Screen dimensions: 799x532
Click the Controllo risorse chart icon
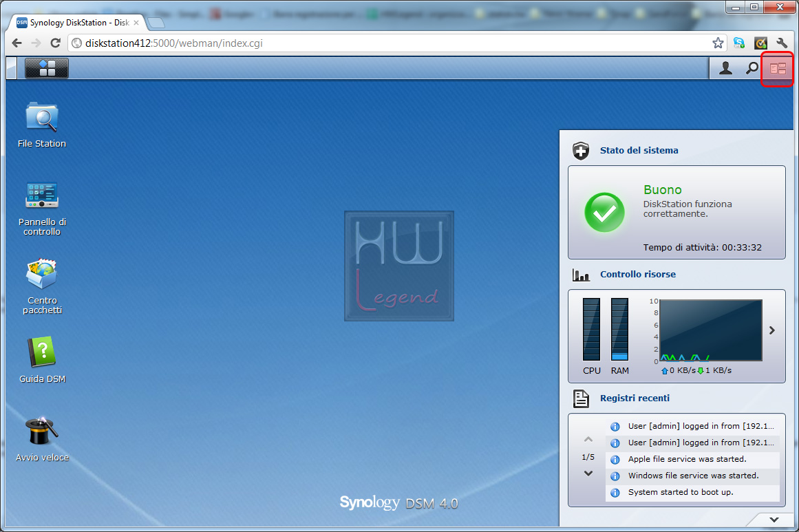click(x=580, y=275)
